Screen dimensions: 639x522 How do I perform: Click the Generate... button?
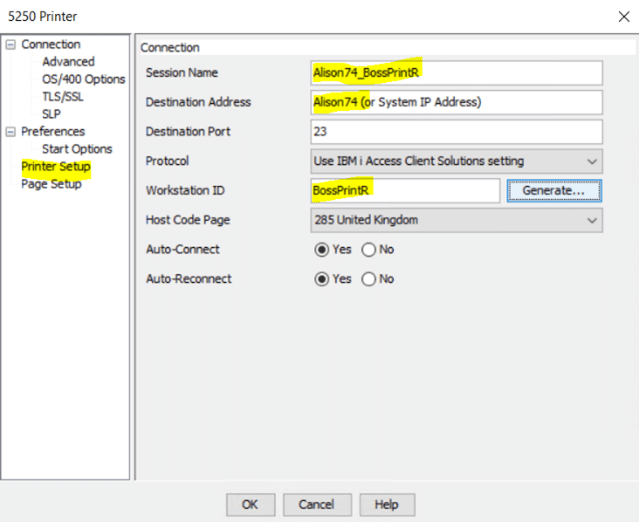[554, 190]
